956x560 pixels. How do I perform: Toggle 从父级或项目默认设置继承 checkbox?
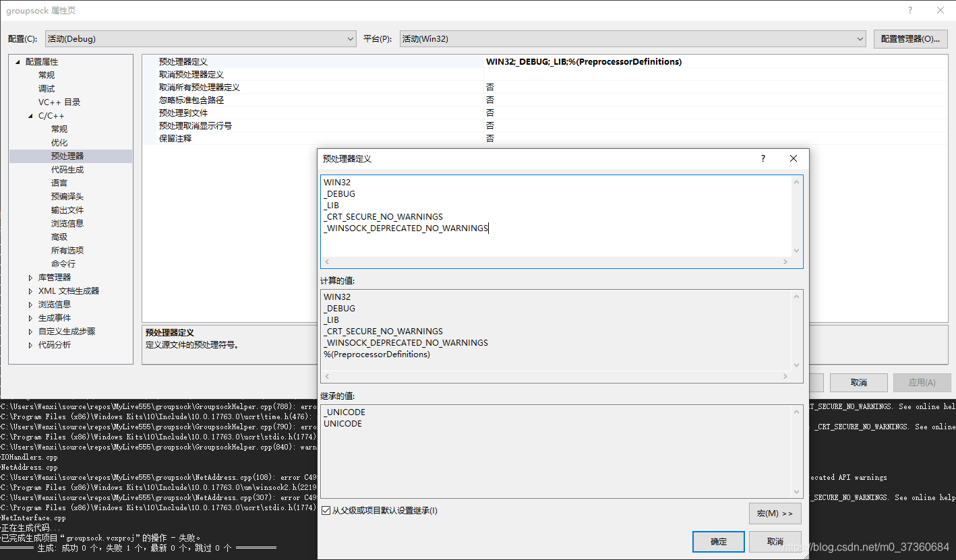tap(326, 511)
